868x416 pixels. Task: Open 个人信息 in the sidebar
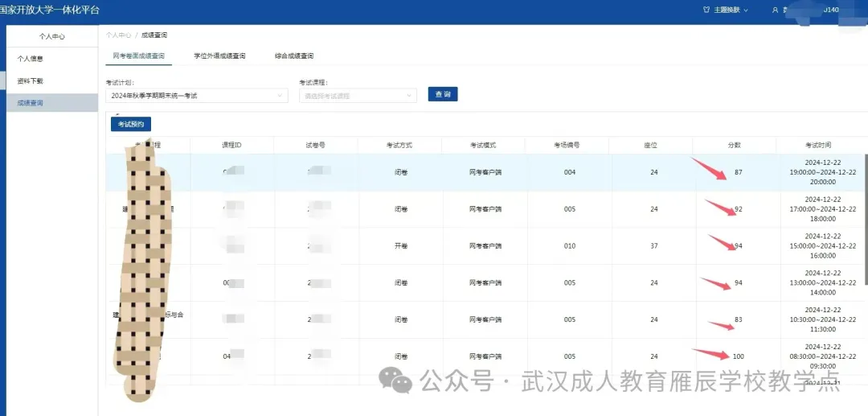click(x=31, y=59)
